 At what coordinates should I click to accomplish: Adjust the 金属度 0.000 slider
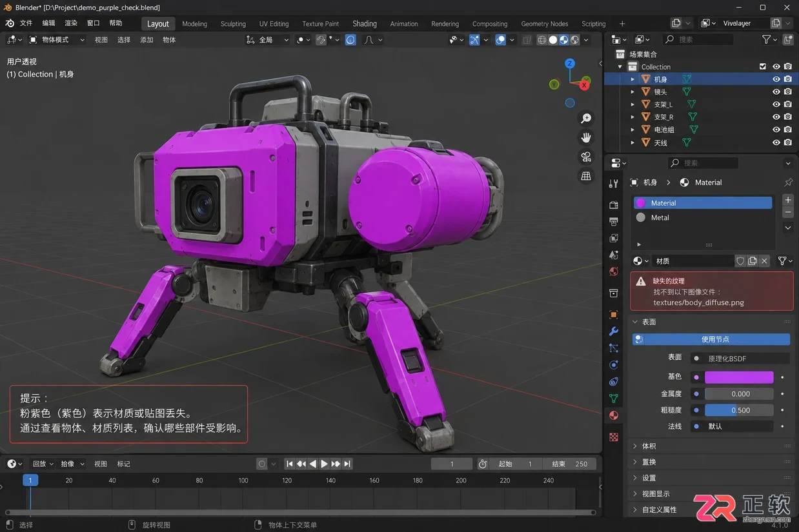(x=739, y=394)
